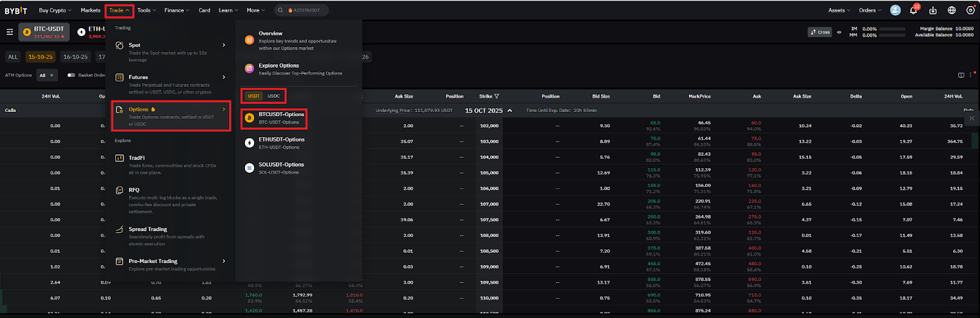Click the Pre-Market Trading icon
The height and width of the screenshot is (318, 980).
(119, 261)
